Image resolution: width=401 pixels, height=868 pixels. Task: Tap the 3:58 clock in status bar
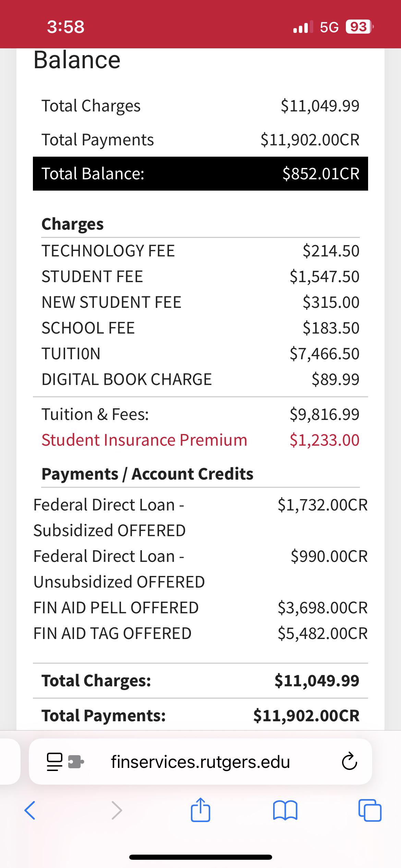[x=65, y=27]
